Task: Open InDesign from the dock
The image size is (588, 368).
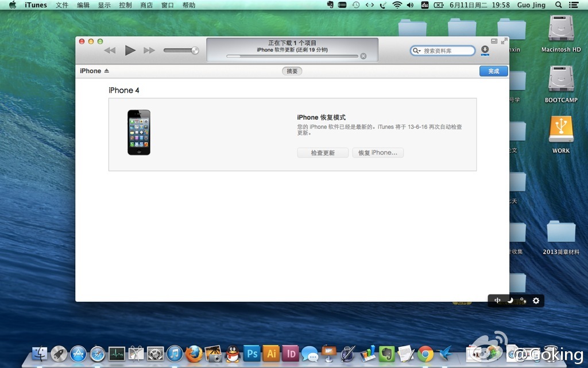Action: point(291,354)
